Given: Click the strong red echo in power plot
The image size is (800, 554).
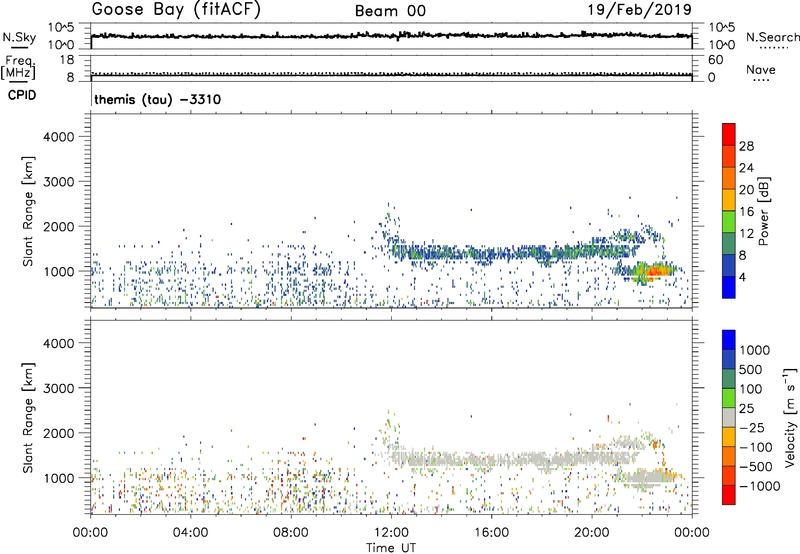Looking at the screenshot, I should [x=656, y=271].
